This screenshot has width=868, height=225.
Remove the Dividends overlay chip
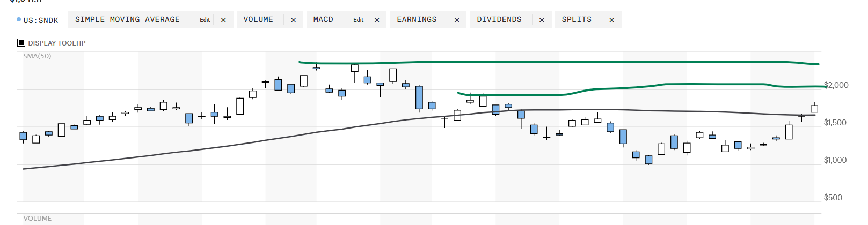(542, 20)
